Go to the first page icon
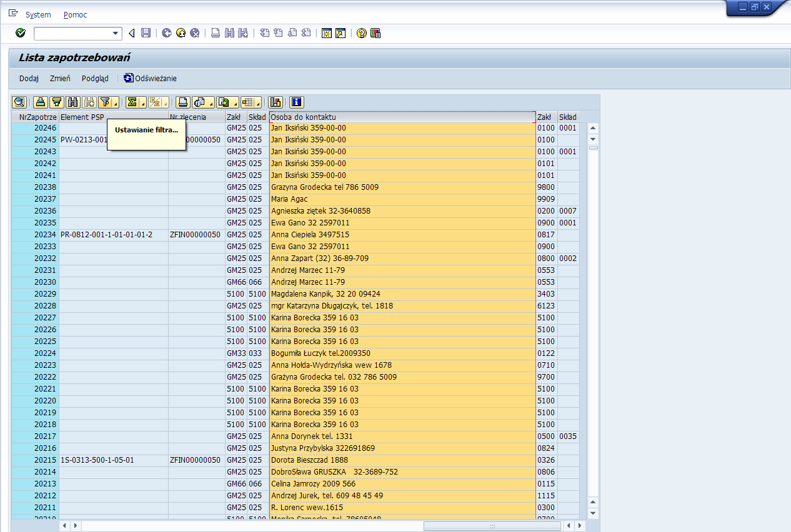Image resolution: width=791 pixels, height=532 pixels. click(264, 33)
